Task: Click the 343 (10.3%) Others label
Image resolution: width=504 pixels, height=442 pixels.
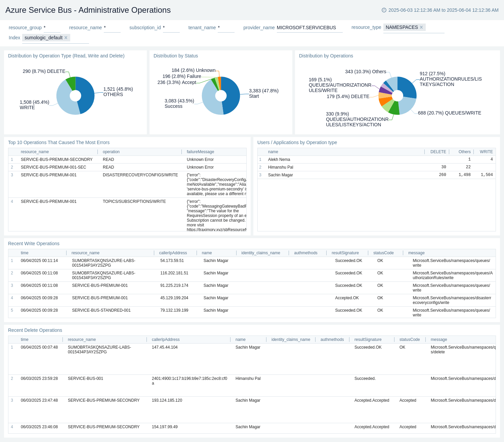Action: pos(366,72)
